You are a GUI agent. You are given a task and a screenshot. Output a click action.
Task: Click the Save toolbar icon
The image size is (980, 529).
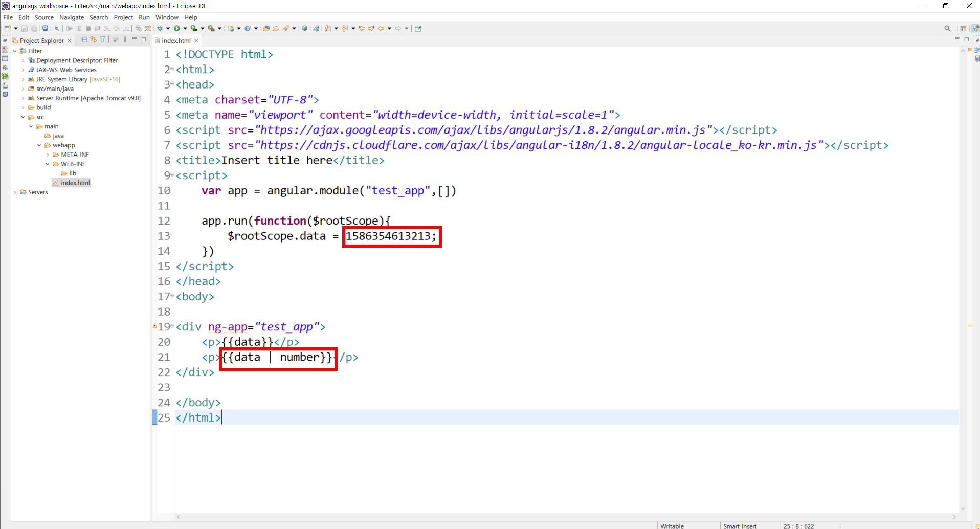tap(24, 28)
